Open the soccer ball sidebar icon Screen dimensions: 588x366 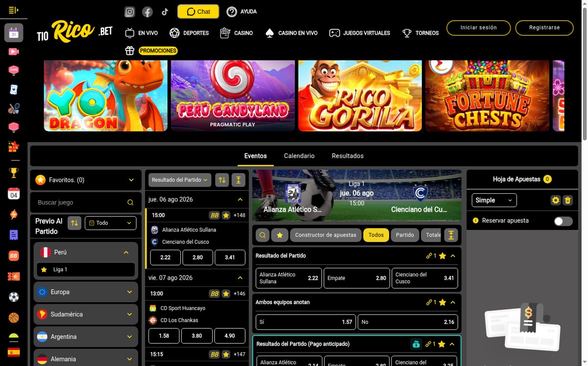click(x=14, y=297)
